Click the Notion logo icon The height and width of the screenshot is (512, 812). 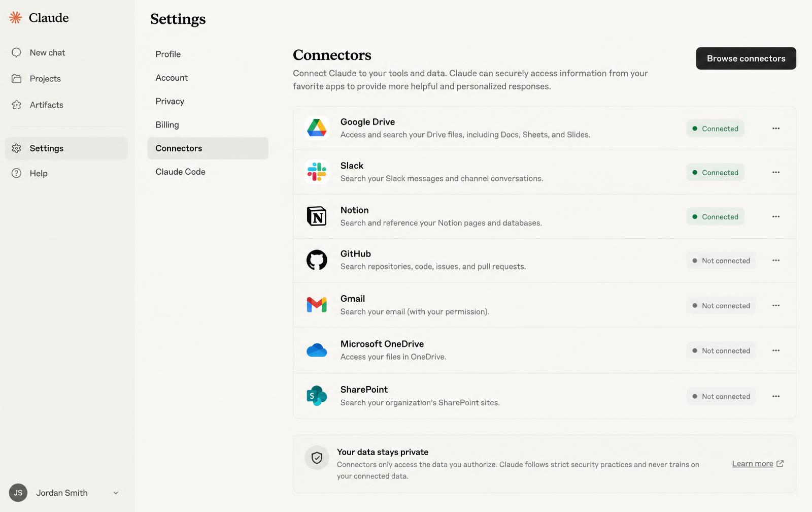pos(317,216)
